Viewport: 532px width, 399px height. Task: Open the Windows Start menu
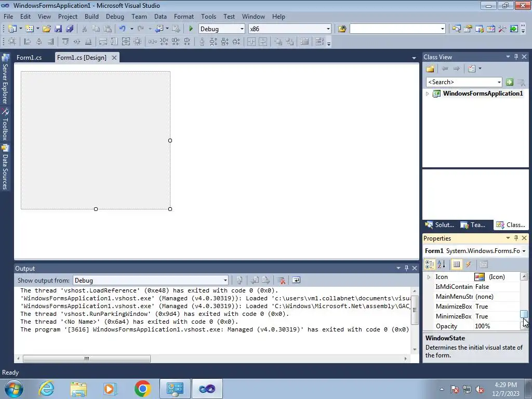pyautogui.click(x=14, y=389)
